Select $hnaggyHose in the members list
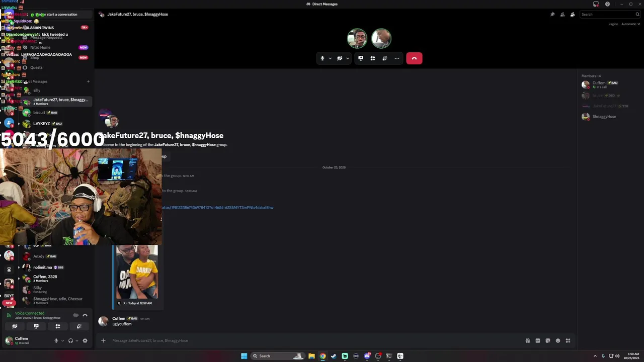 610,117
